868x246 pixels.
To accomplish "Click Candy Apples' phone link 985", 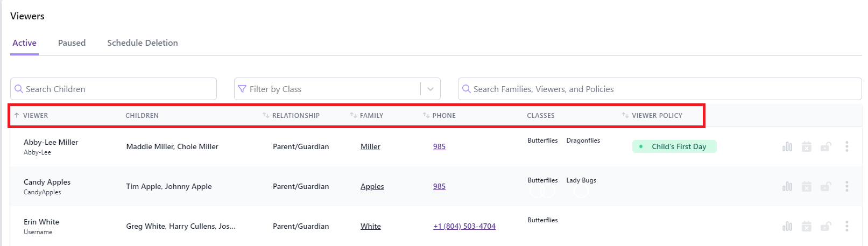I will 439,186.
